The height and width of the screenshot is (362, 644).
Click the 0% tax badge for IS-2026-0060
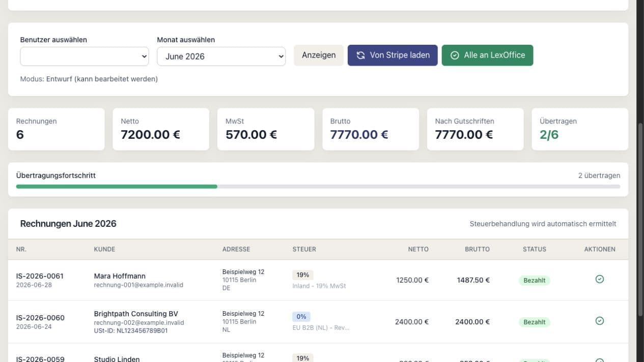(301, 317)
